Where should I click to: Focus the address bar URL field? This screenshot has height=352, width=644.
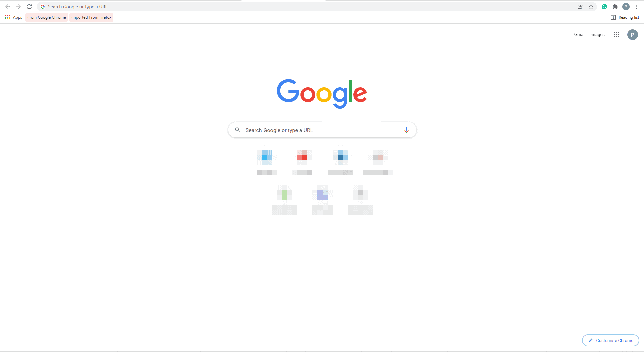308,7
